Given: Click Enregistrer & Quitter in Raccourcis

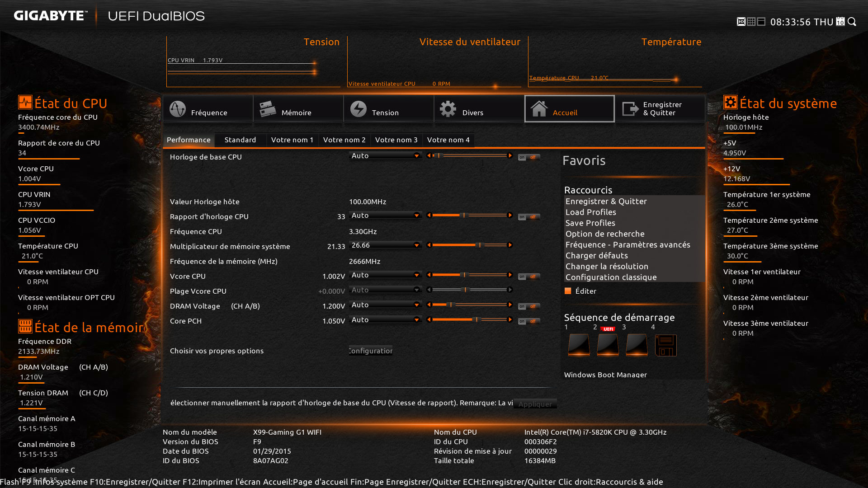Looking at the screenshot, I should (x=606, y=201).
